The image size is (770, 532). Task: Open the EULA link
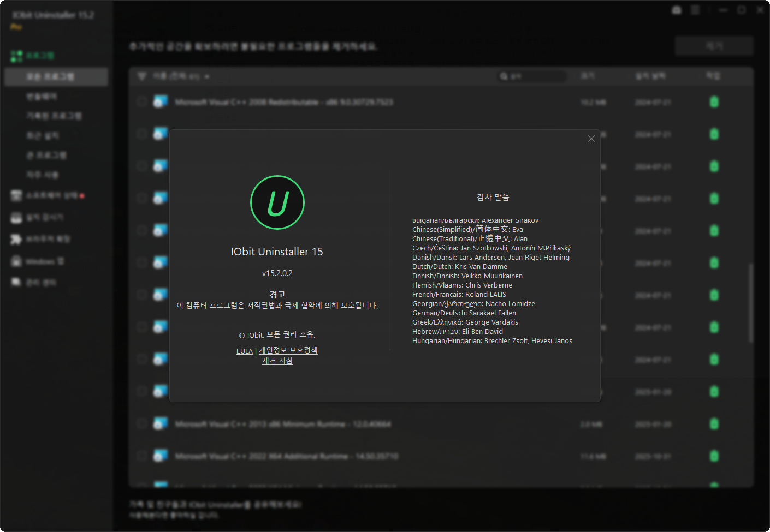[x=245, y=351]
